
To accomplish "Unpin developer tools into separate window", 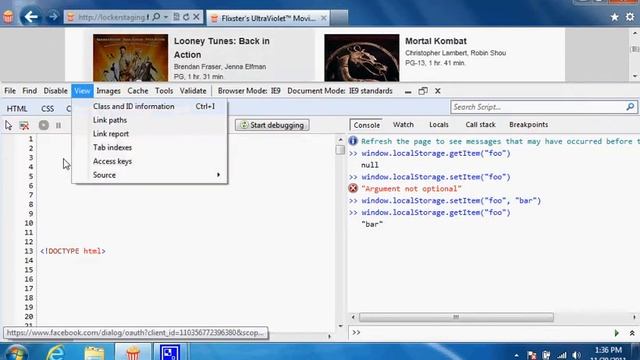I will [x=423, y=91].
